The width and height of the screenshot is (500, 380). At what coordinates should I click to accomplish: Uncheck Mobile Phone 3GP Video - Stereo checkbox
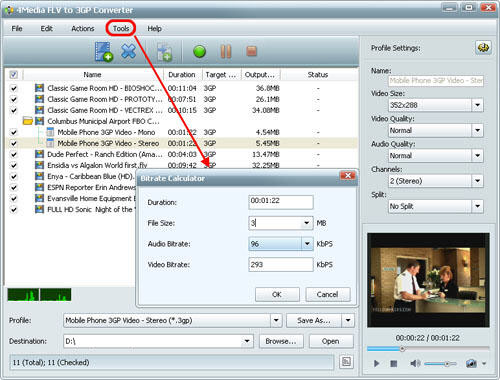click(x=14, y=143)
